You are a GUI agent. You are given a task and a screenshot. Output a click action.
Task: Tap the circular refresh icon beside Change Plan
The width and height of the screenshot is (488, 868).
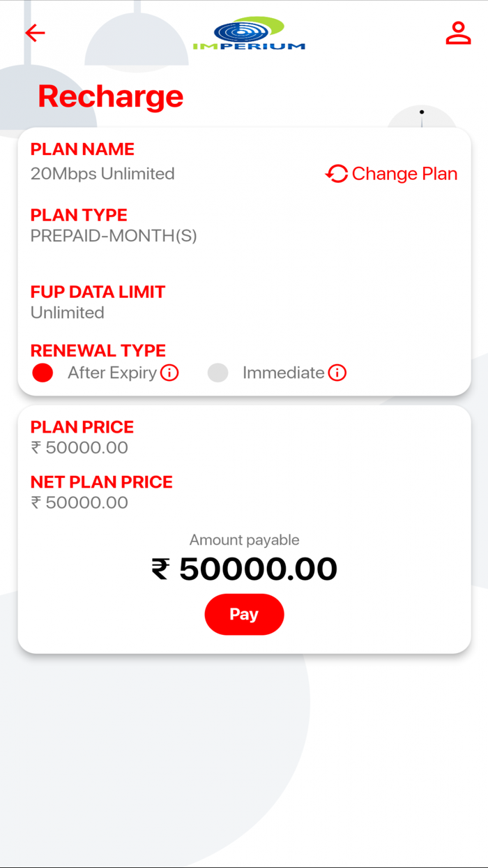click(x=336, y=174)
